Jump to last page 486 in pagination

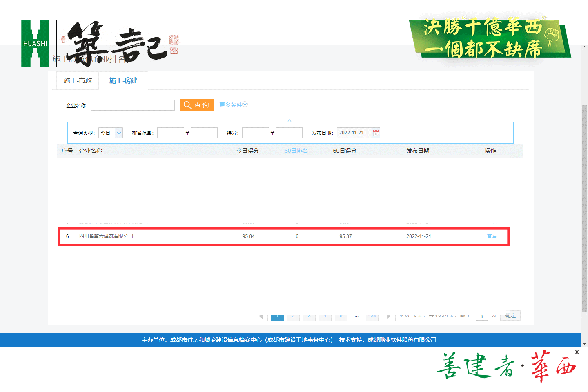coord(372,316)
